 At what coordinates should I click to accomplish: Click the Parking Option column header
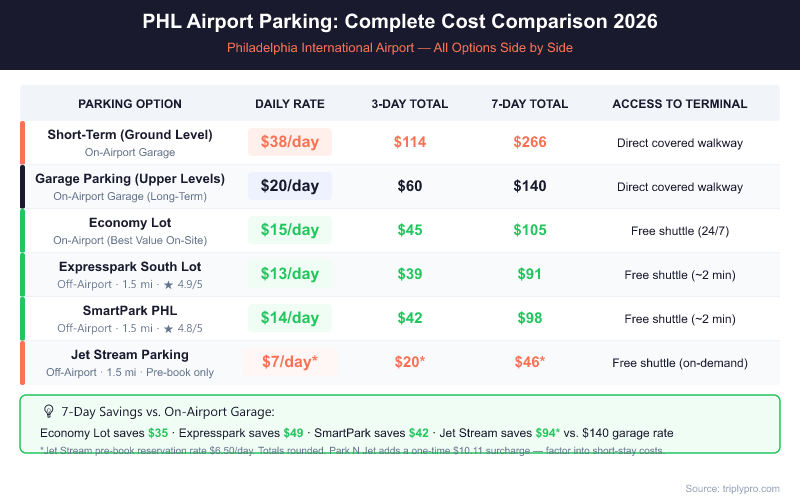(130, 104)
